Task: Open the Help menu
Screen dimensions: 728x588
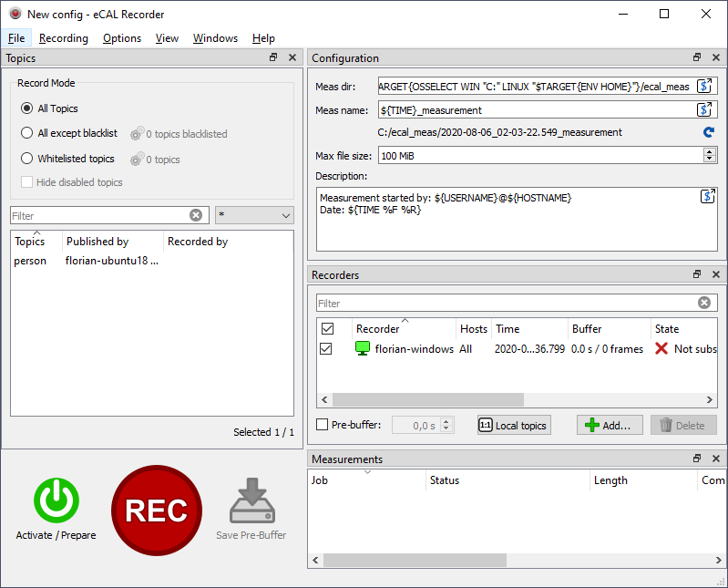Action: 263,38
